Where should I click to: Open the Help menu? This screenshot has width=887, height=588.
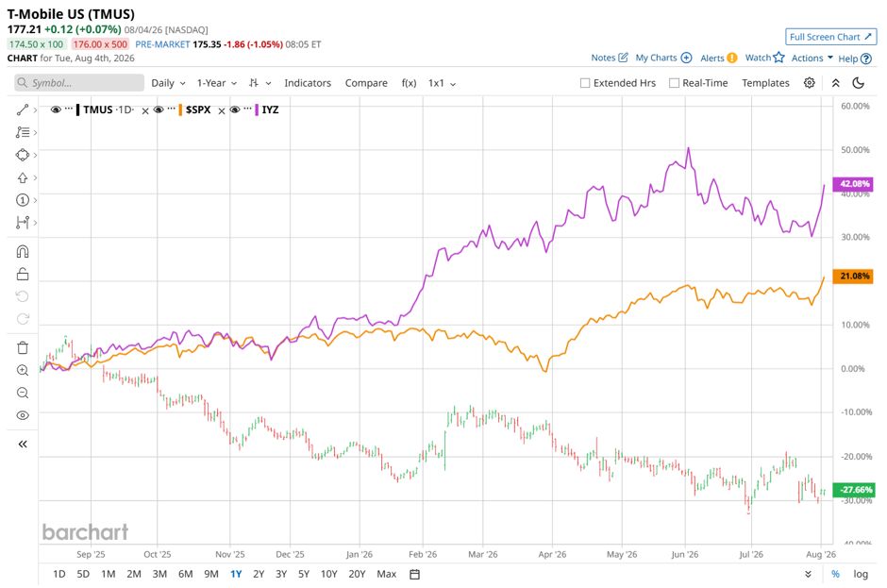click(855, 59)
